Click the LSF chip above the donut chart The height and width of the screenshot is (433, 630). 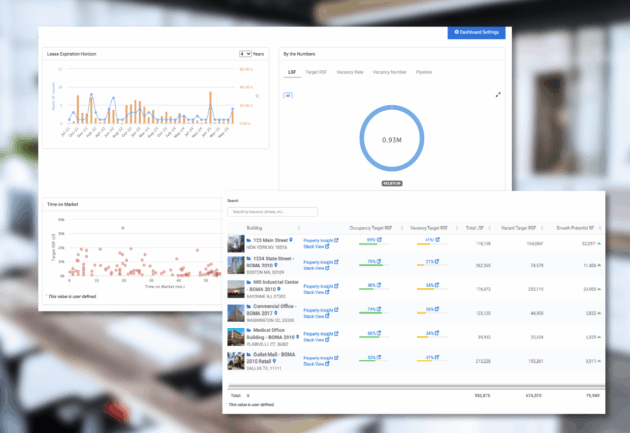tap(289, 95)
